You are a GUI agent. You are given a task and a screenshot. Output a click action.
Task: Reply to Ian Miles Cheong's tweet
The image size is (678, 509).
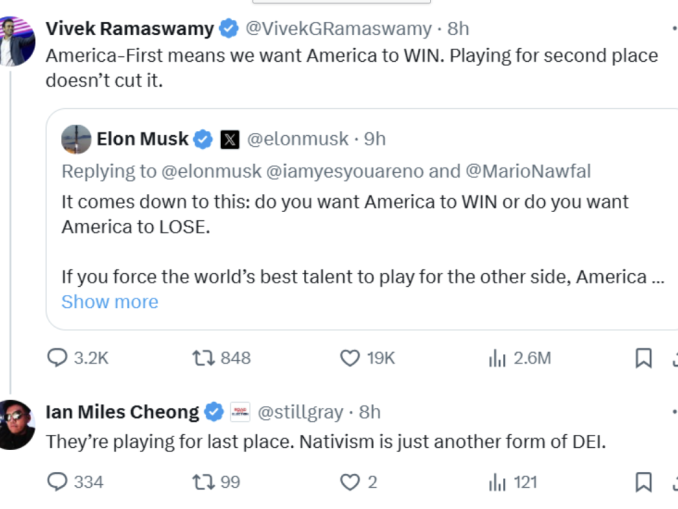59,482
